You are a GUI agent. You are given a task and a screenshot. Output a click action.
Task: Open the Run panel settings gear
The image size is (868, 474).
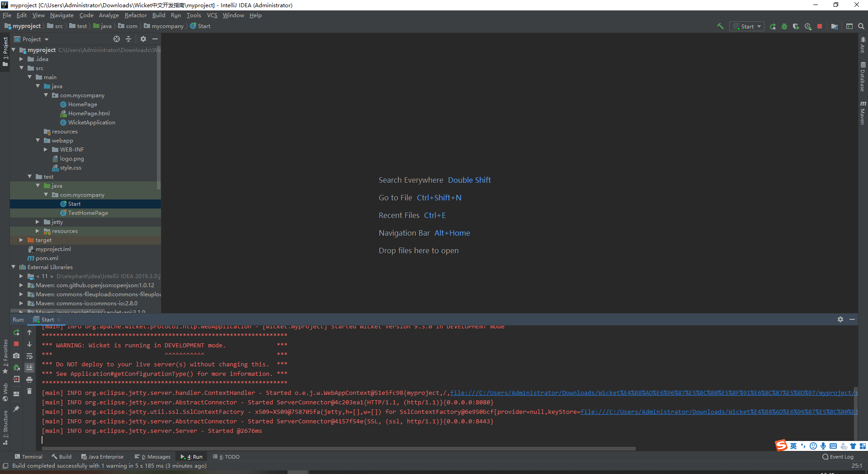click(x=840, y=319)
